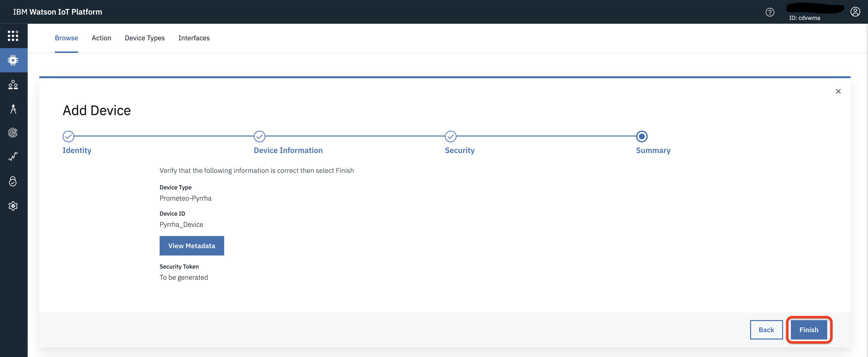Select the Summary step indicator
This screenshot has height=357, width=868.
pyautogui.click(x=642, y=136)
